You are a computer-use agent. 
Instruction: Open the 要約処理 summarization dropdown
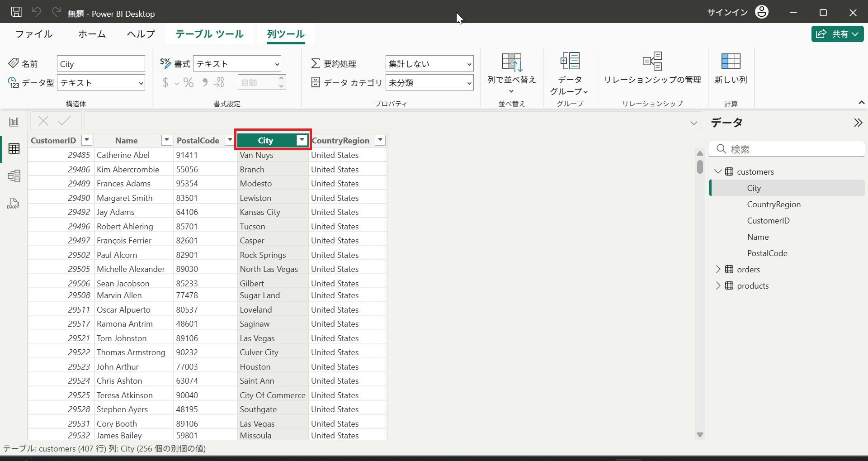429,64
